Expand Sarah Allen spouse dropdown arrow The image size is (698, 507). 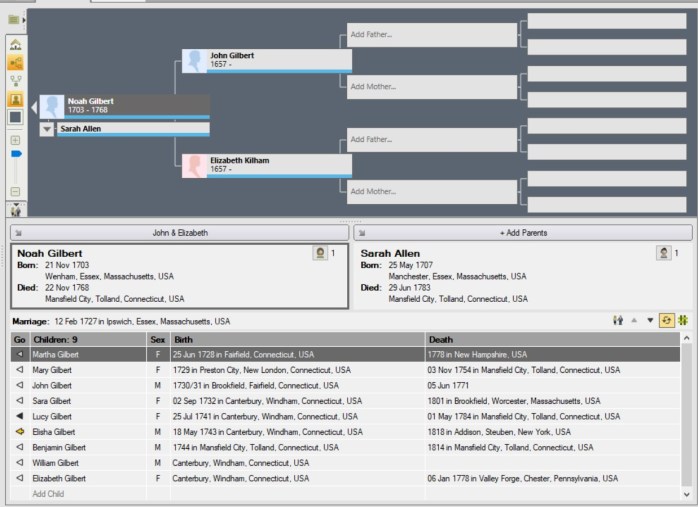point(47,129)
